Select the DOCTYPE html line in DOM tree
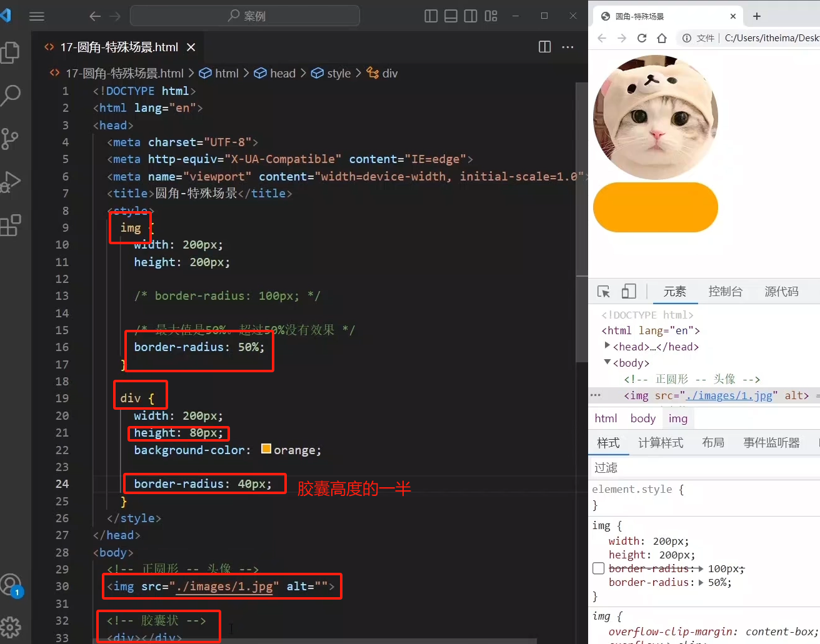Screen dimensions: 820x644 coord(647,315)
